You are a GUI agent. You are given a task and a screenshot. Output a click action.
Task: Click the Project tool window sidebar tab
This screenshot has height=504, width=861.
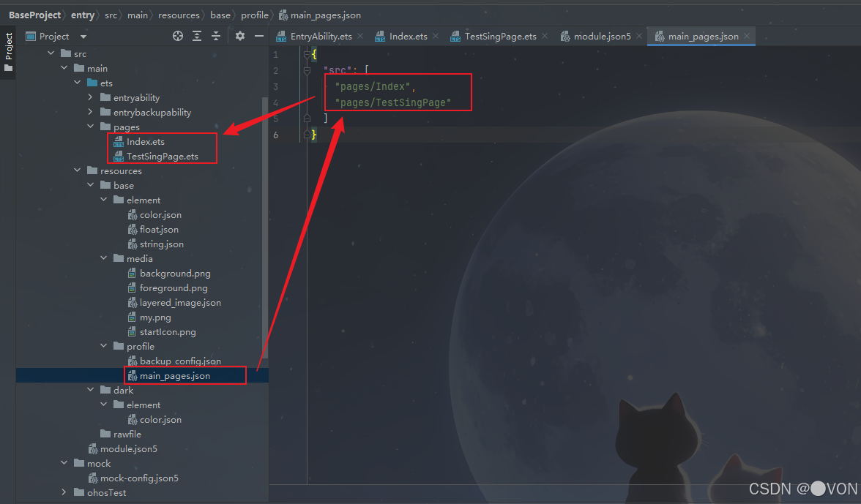point(8,52)
